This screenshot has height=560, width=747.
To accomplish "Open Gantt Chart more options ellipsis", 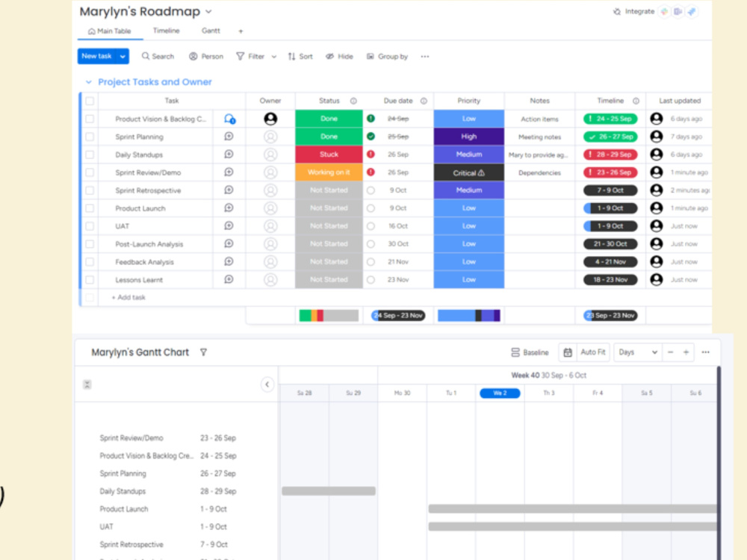I will tap(706, 352).
